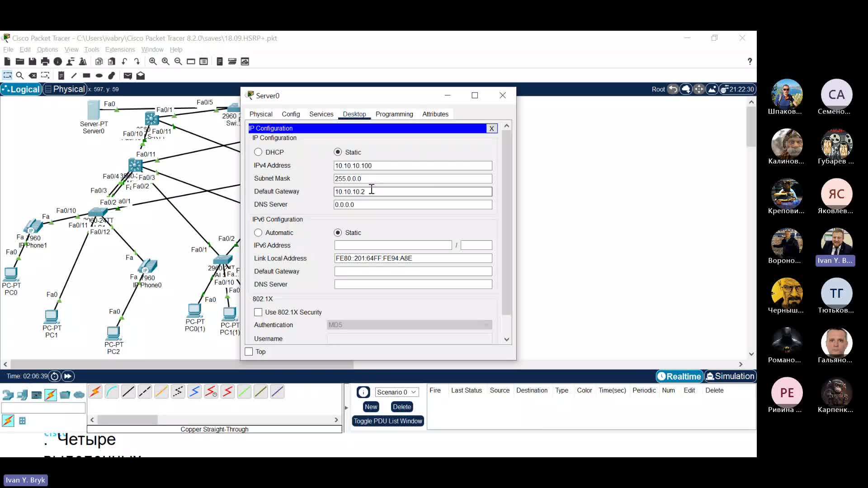Viewport: 868px width, 488px height.
Task: Click the Print icon in toolbar
Action: pos(45,61)
